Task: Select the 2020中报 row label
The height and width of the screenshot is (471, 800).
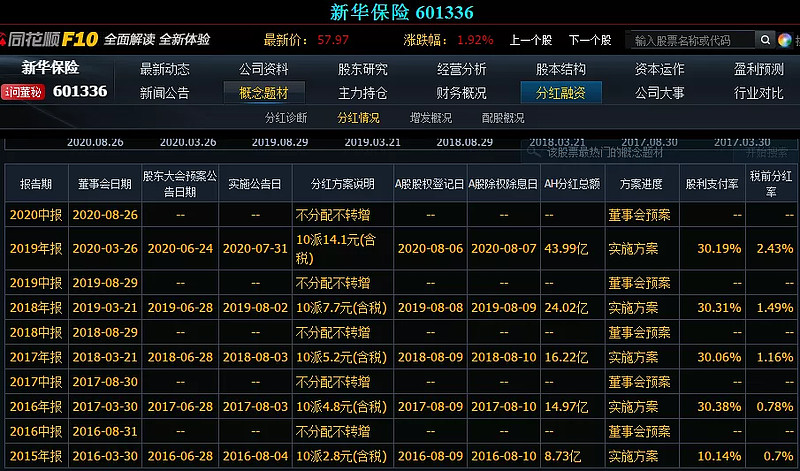Action: [36, 215]
